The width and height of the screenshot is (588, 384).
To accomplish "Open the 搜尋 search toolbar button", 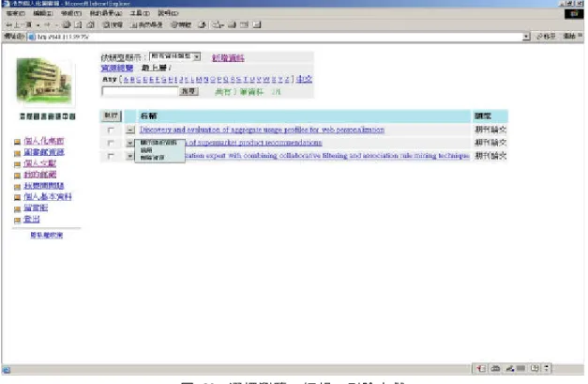I will pos(113,24).
